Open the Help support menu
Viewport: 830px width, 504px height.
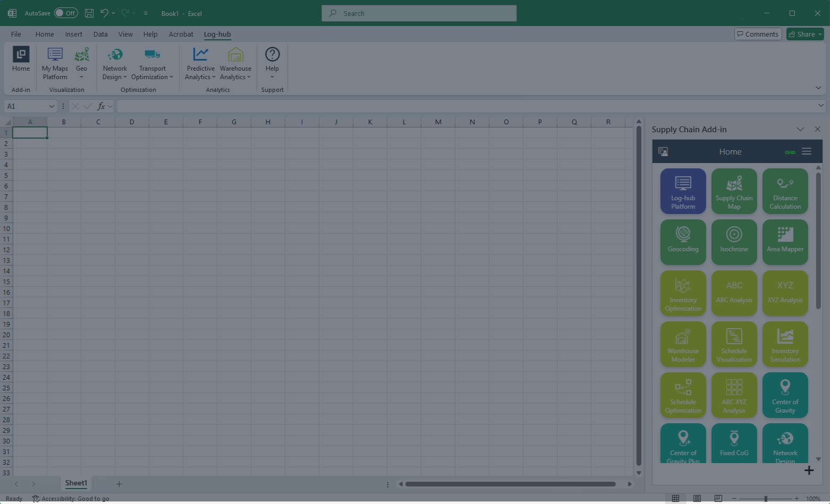point(272,64)
